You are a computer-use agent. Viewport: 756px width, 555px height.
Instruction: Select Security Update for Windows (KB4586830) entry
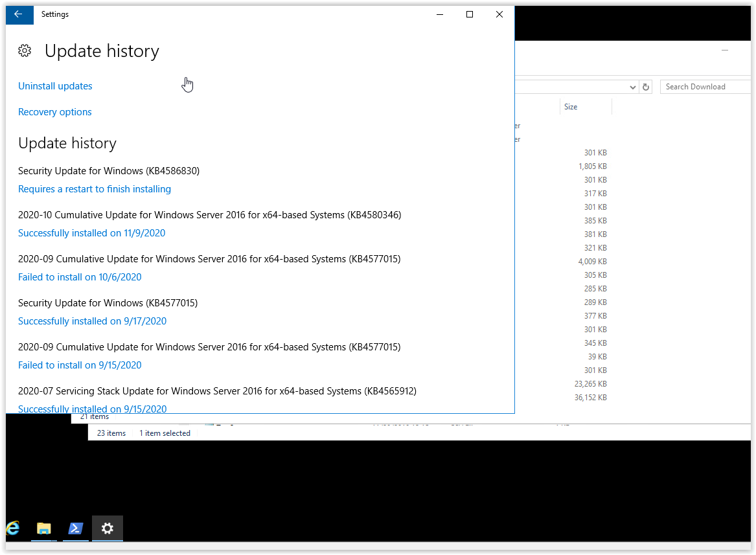(109, 171)
